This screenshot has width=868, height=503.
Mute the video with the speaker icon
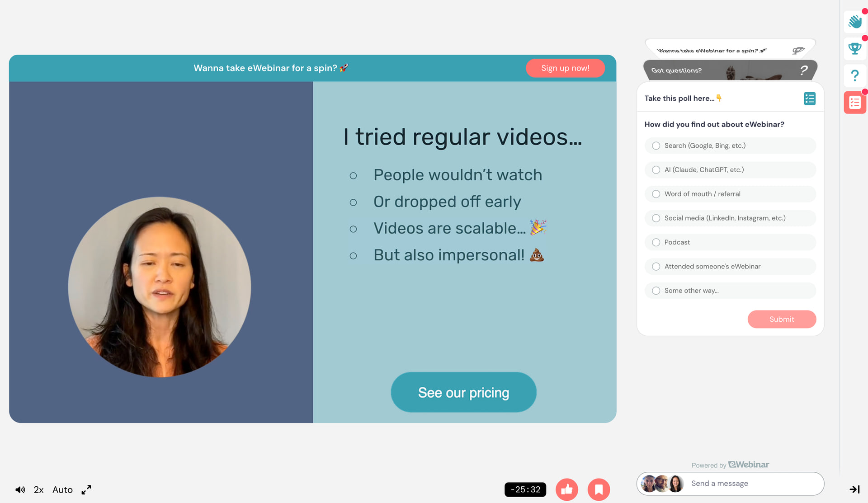[20, 490]
